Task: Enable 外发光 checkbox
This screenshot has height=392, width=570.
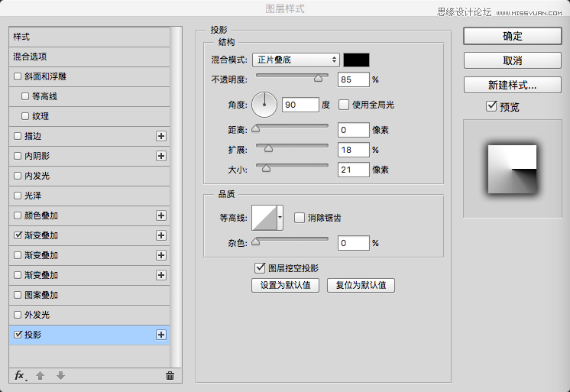Action: tap(18, 315)
